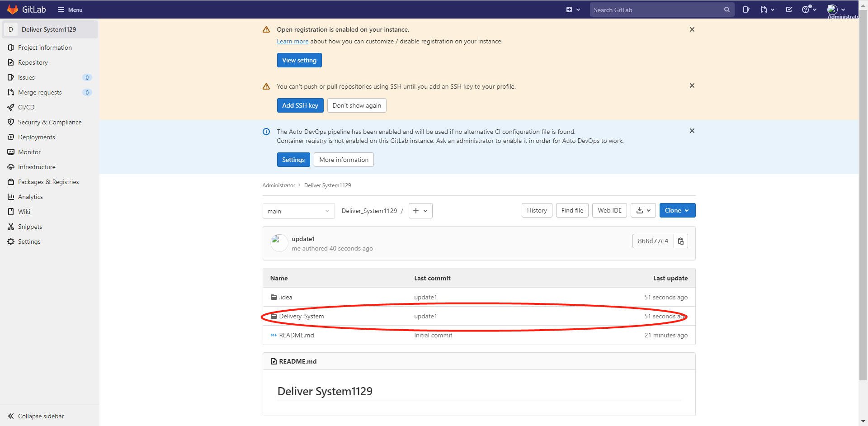Click the Snippets scissors icon
Screen dimensions: 868x426
click(x=11, y=227)
